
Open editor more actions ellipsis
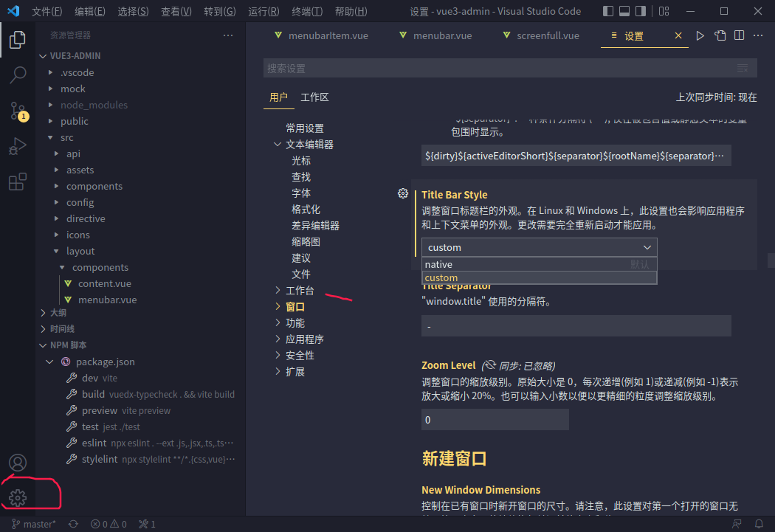[x=758, y=35]
